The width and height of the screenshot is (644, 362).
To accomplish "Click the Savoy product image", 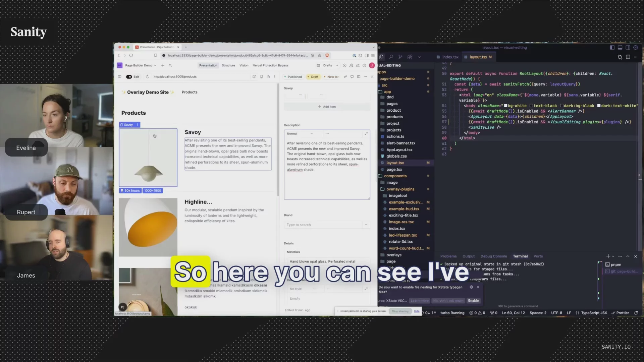I will (x=148, y=158).
